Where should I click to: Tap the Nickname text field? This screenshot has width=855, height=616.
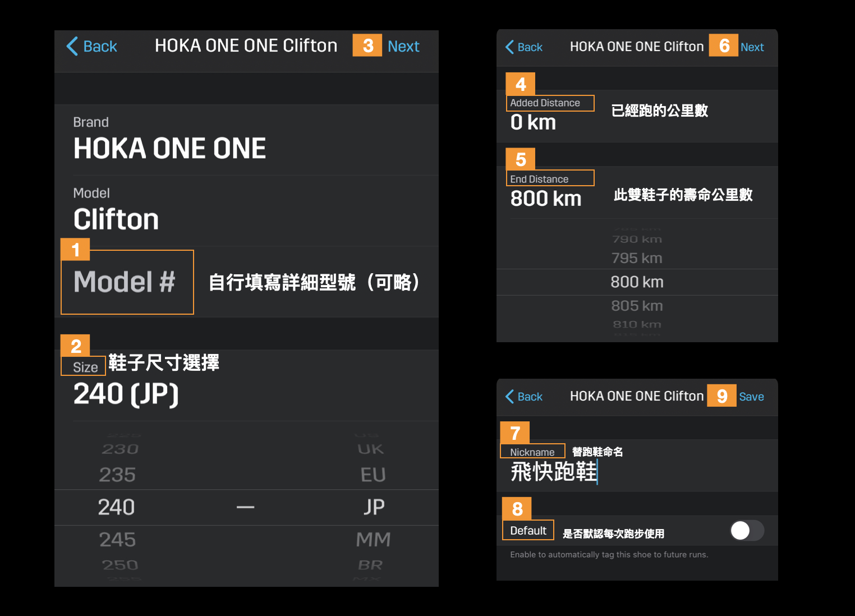[x=637, y=465]
